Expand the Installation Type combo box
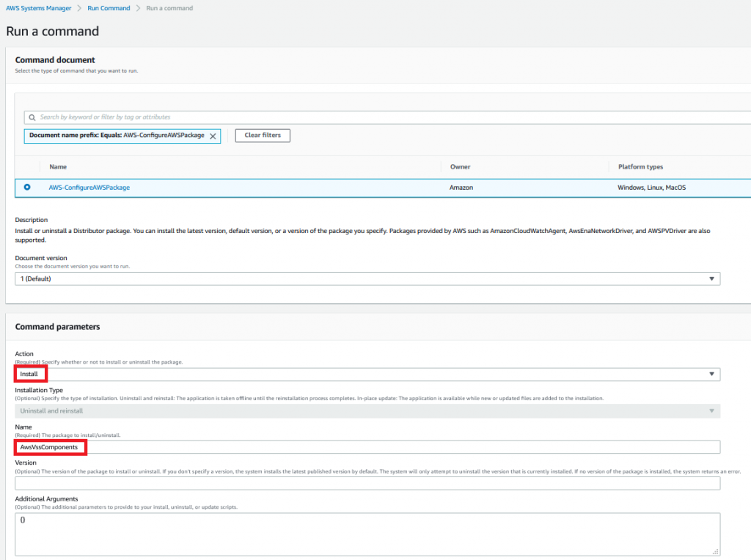The height and width of the screenshot is (560, 751). click(367, 410)
